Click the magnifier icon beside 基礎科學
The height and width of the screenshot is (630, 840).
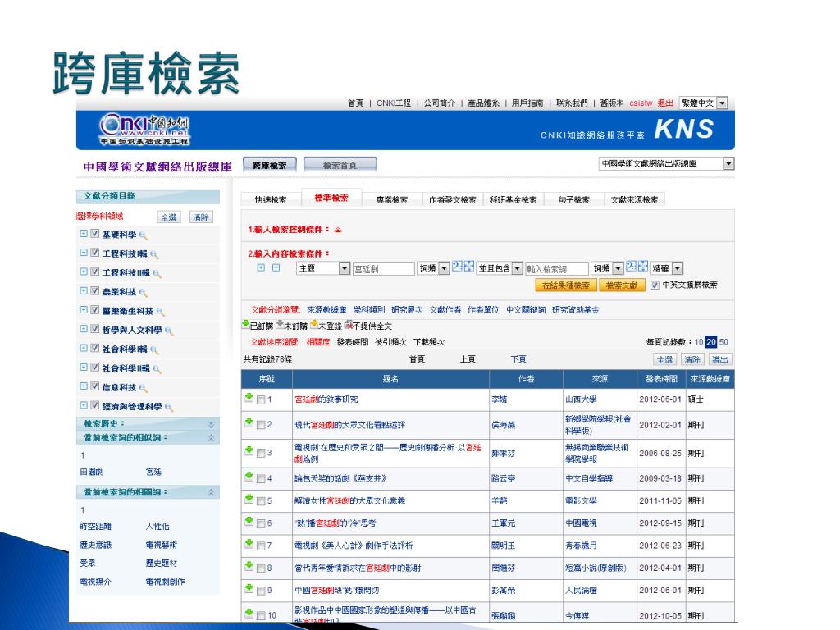(x=143, y=235)
